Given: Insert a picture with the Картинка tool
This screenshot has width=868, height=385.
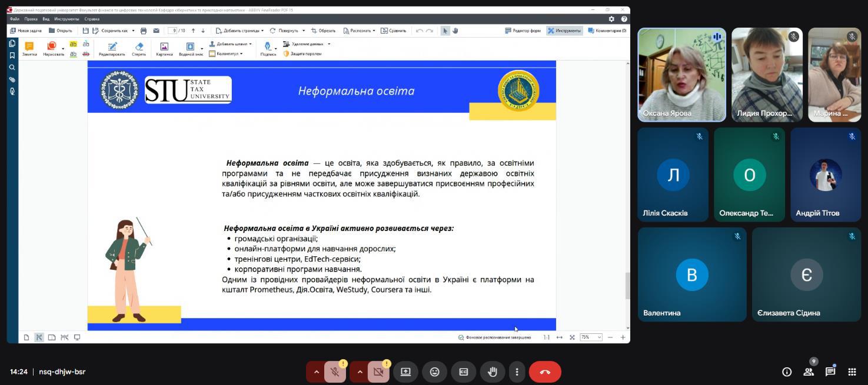Looking at the screenshot, I should pos(164,49).
